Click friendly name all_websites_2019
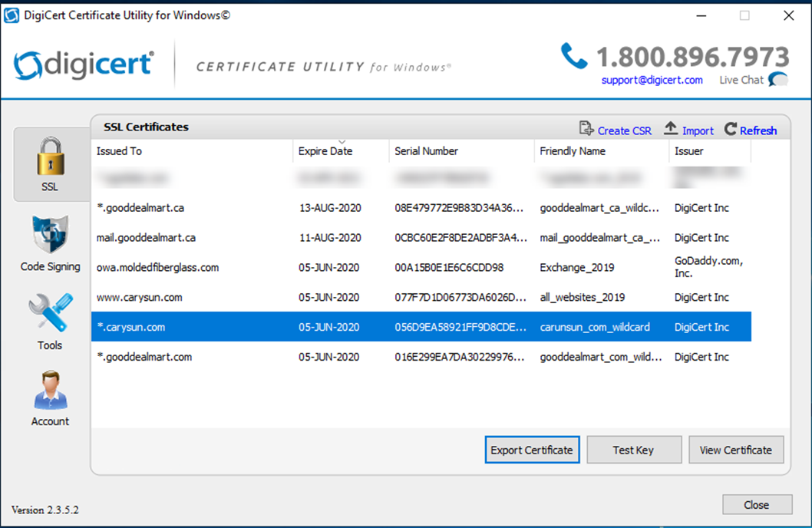The image size is (812, 528). click(x=582, y=298)
